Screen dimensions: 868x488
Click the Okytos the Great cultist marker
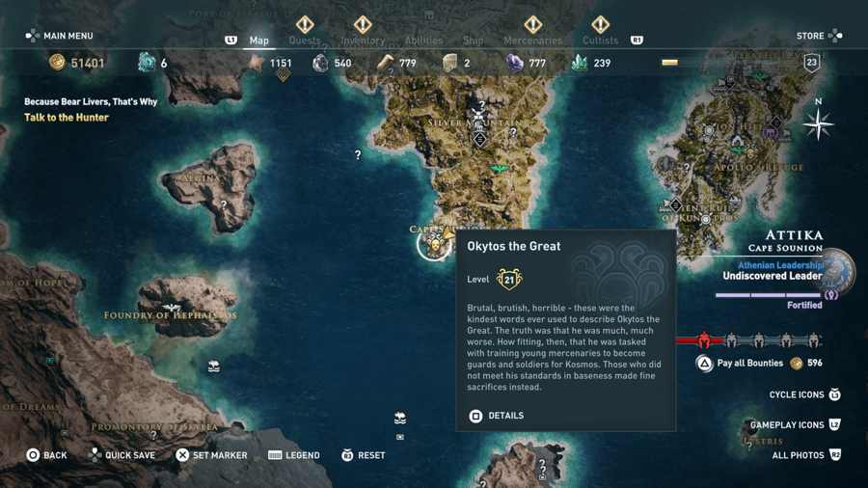pyautogui.click(x=434, y=244)
